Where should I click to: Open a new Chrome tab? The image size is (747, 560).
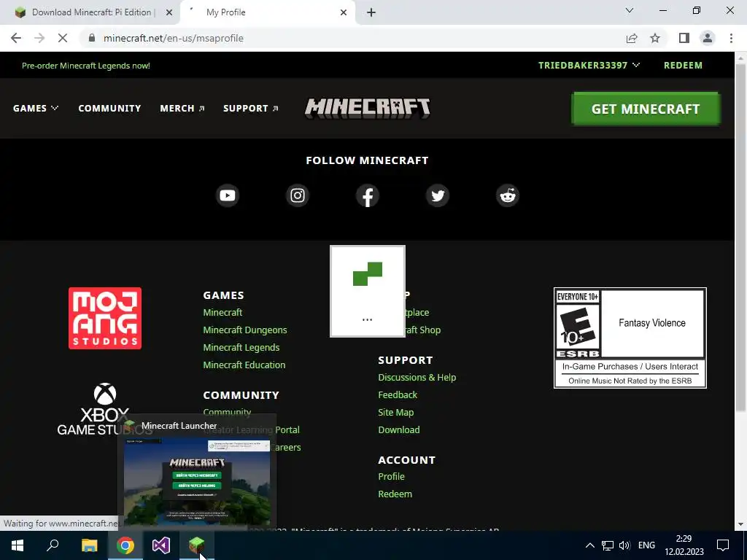tap(371, 12)
